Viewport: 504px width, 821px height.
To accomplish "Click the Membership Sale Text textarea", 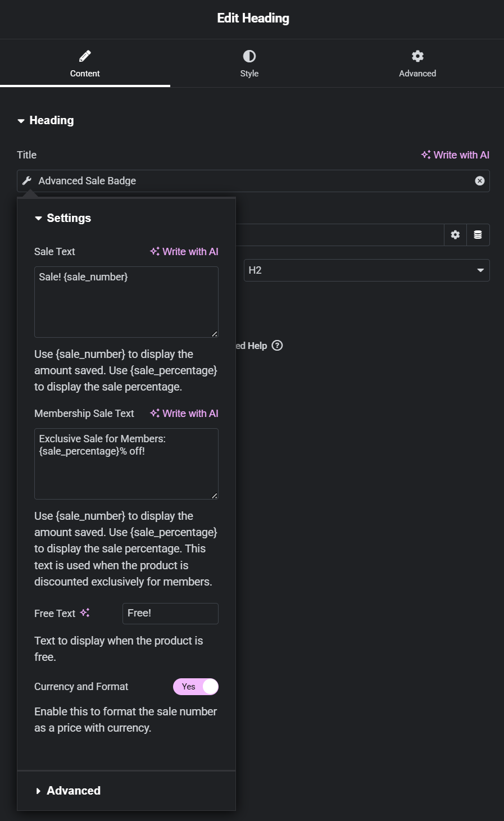I will (x=126, y=464).
